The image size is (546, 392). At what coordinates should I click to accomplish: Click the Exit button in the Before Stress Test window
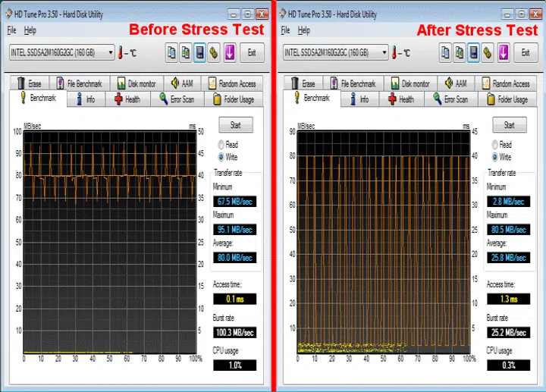click(251, 52)
